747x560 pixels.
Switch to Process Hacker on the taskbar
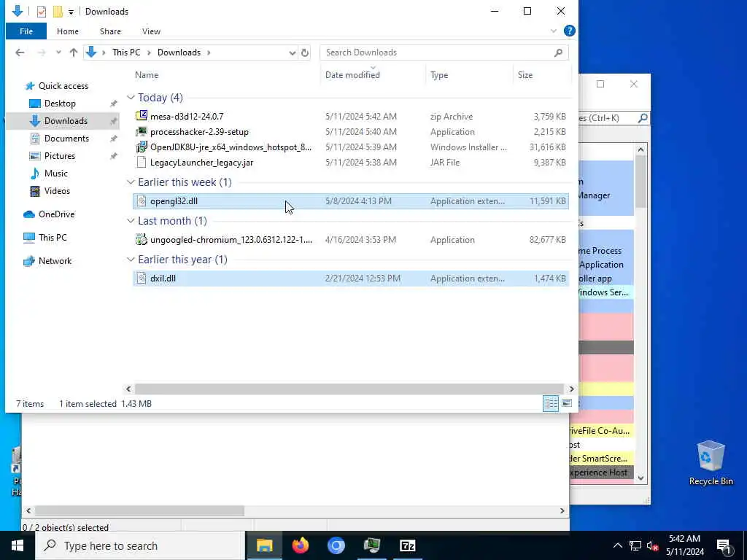coord(371,545)
